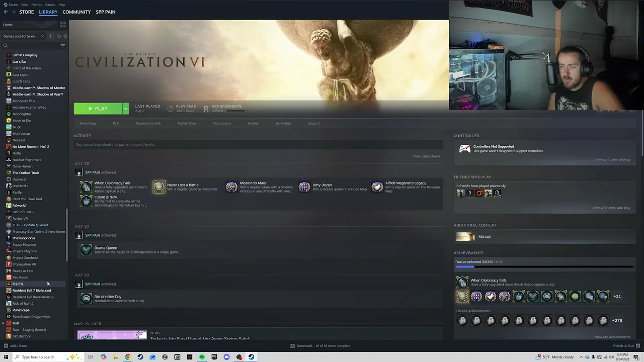
Task: Go forward with the navigation forward arrow
Action: 13,12
